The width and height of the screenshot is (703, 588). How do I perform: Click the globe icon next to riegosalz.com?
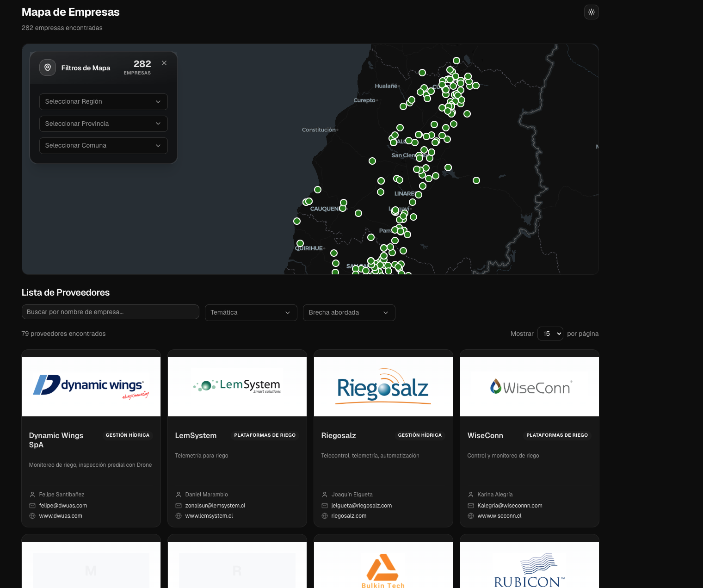(325, 516)
